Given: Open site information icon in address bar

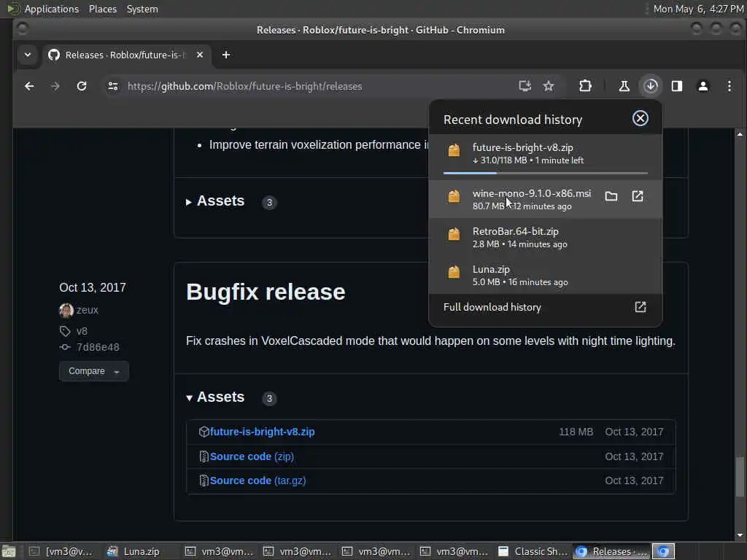Looking at the screenshot, I should coord(113,86).
